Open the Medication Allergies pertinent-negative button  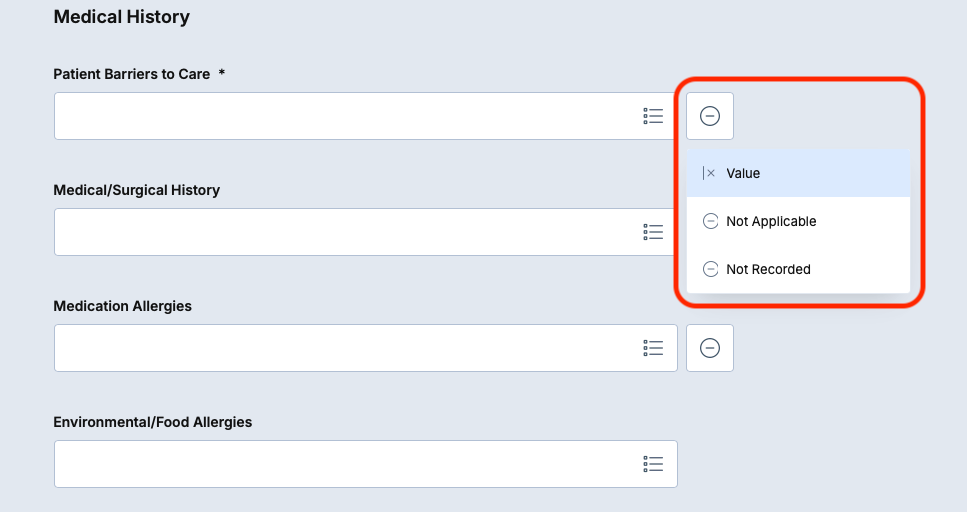point(710,348)
